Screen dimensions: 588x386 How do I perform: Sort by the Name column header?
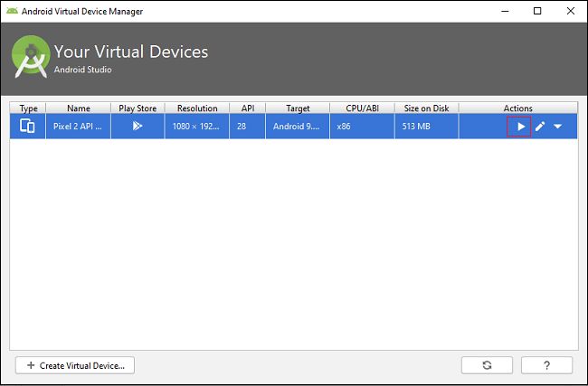pyautogui.click(x=79, y=108)
